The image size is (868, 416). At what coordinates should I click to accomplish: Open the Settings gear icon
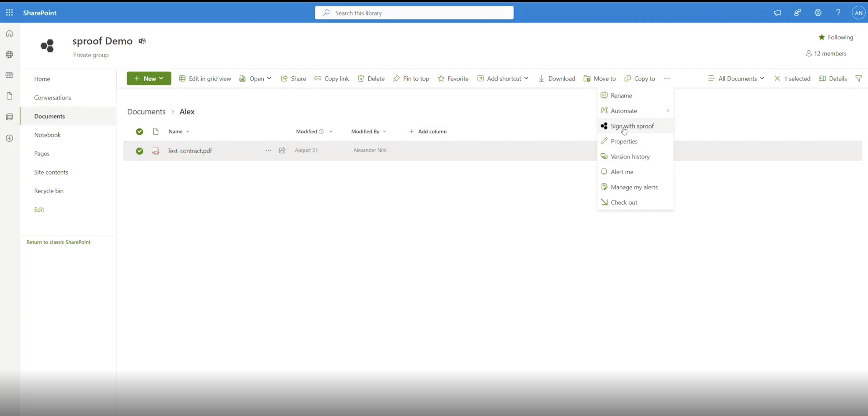click(x=818, y=13)
